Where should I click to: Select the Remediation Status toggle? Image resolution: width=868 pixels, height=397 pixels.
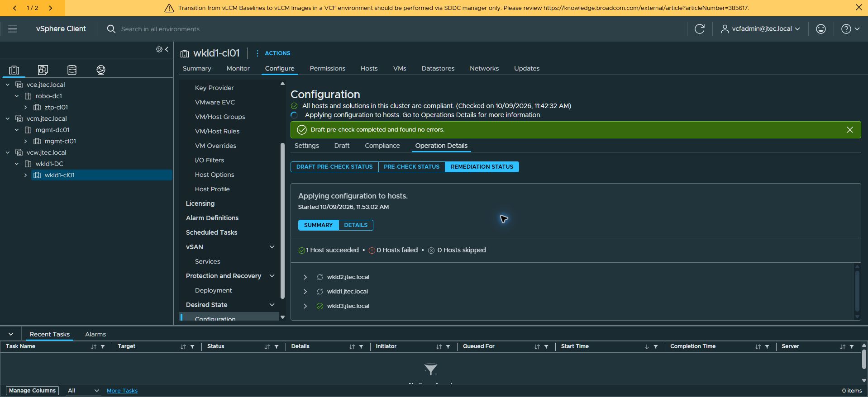click(482, 167)
